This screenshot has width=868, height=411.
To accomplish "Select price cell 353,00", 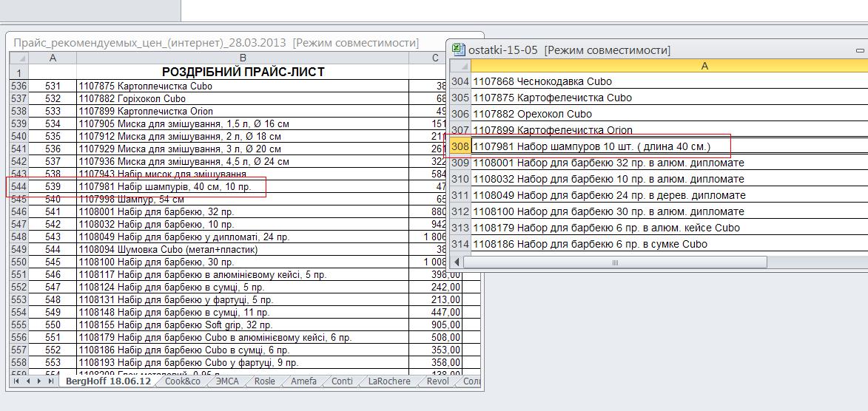I will [436, 350].
